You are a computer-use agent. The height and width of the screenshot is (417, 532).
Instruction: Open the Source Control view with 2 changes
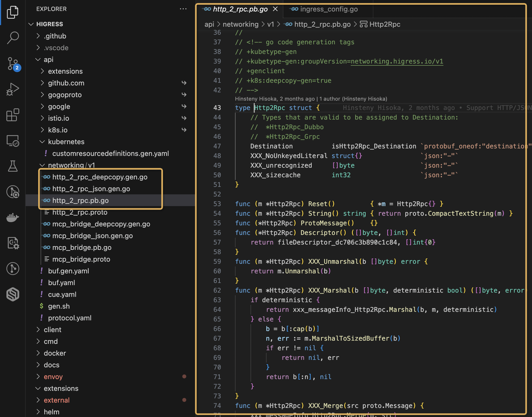pyautogui.click(x=13, y=64)
